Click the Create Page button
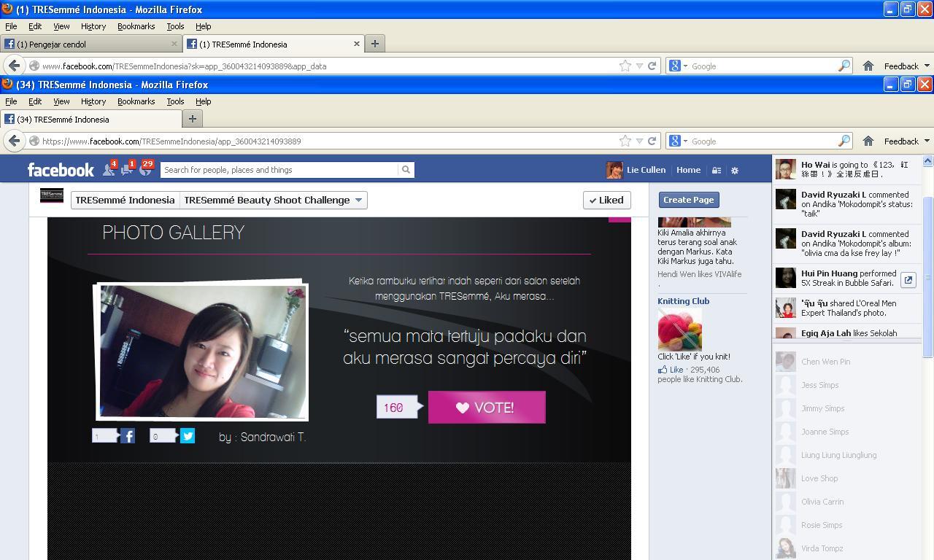This screenshot has height=560, width=934. [x=689, y=200]
